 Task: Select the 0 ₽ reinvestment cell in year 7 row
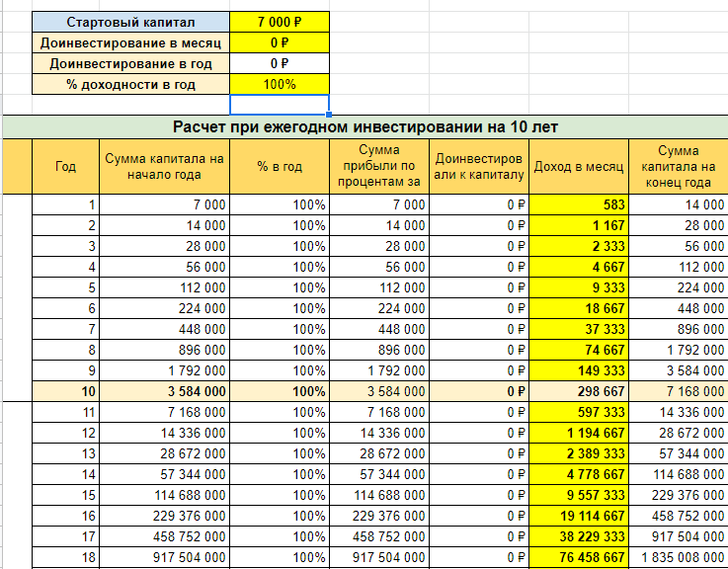click(x=479, y=329)
